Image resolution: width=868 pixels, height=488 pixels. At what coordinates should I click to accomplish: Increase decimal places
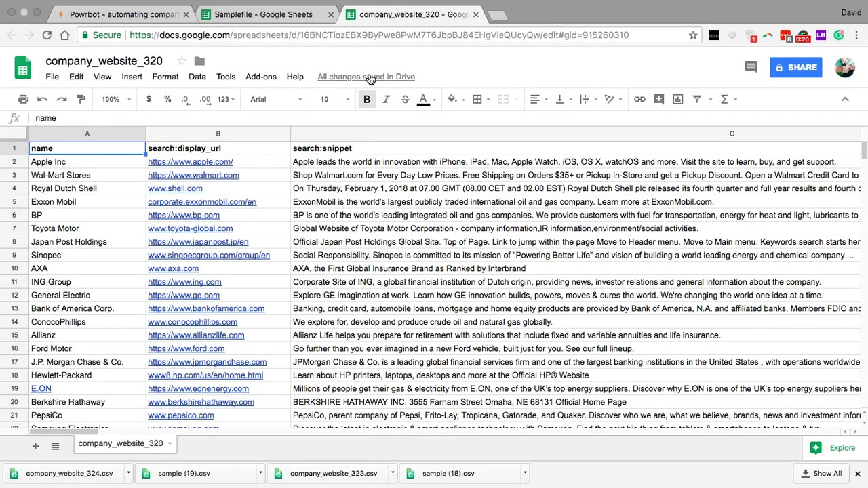(x=205, y=99)
